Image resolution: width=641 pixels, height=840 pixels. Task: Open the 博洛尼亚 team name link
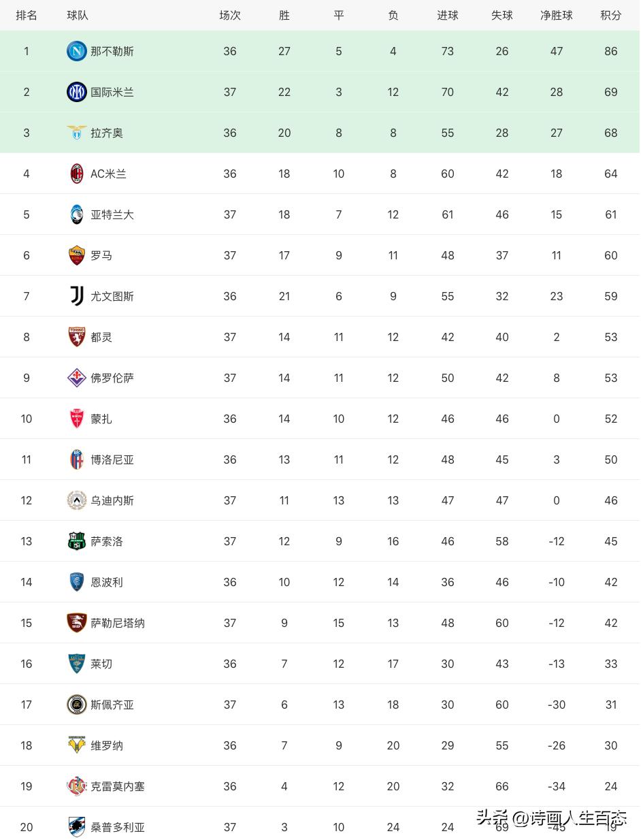click(112, 459)
